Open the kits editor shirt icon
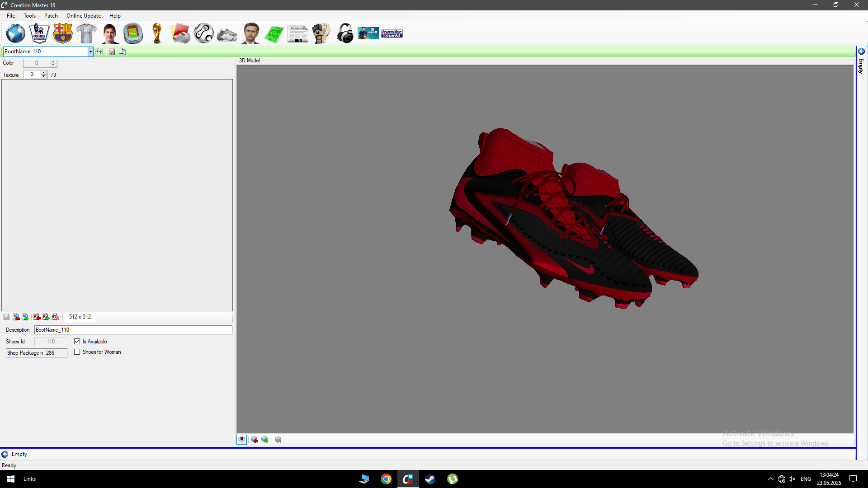 click(86, 33)
